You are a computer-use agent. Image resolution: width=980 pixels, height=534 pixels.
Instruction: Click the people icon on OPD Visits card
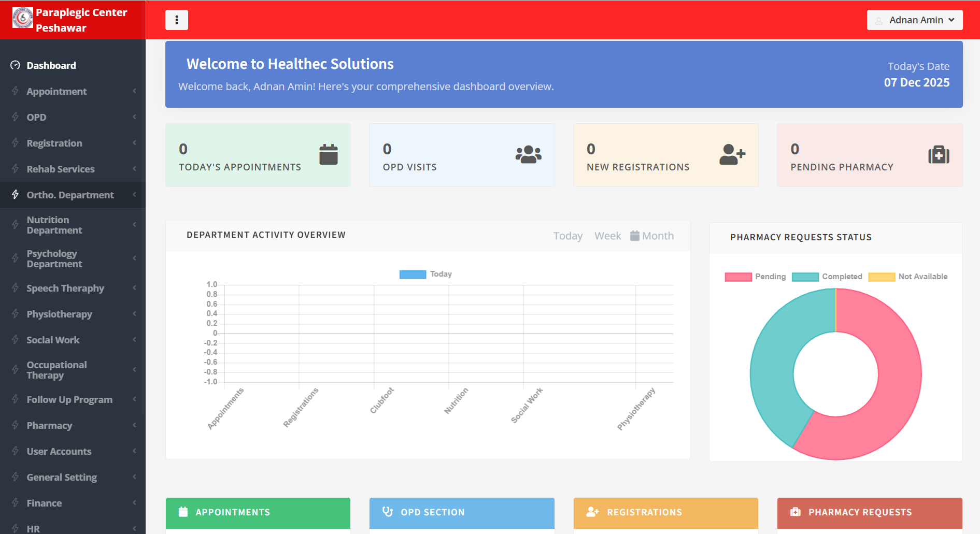click(x=528, y=154)
